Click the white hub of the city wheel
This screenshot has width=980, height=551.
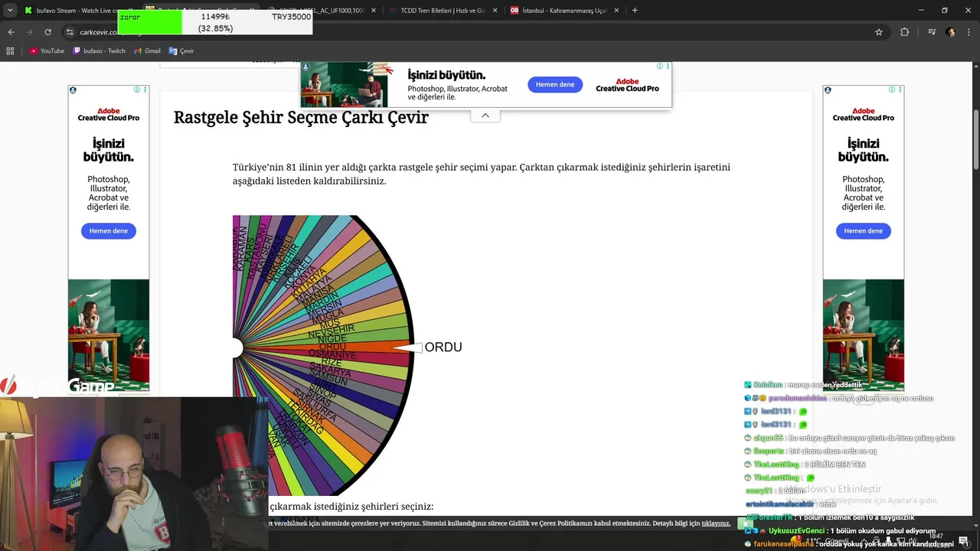(x=237, y=348)
